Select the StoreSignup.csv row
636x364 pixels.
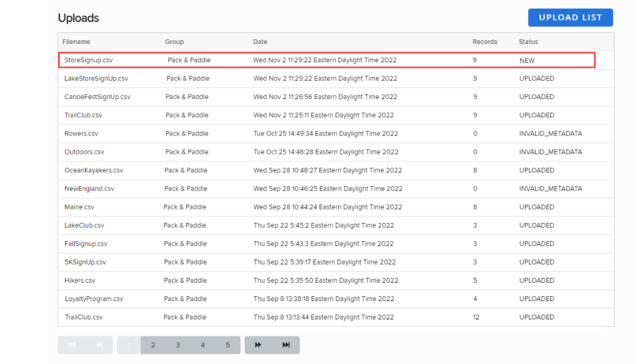89,60
